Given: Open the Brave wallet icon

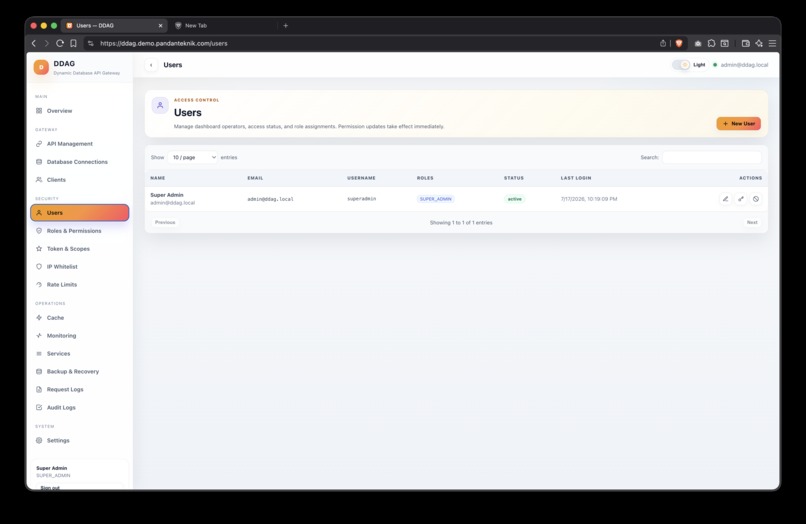Looking at the screenshot, I should 745,43.
